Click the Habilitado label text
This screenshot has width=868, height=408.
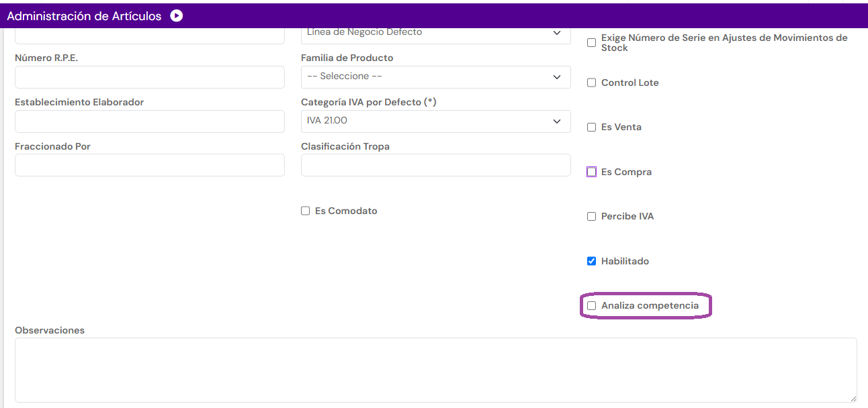point(625,262)
